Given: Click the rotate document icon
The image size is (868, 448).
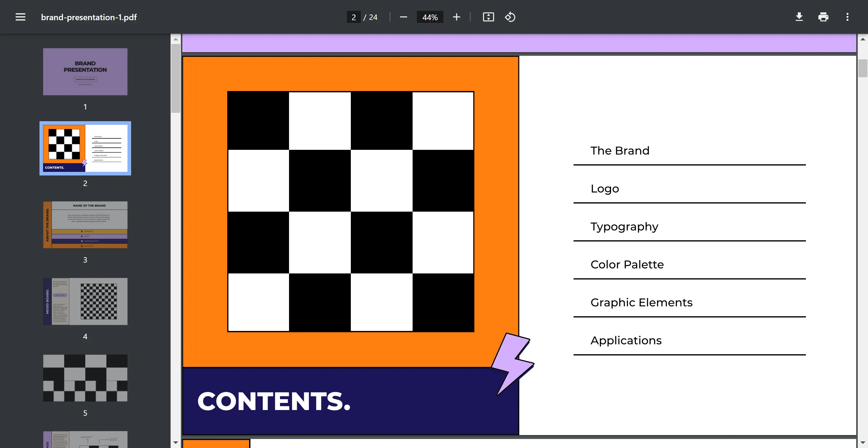Looking at the screenshot, I should click(510, 17).
